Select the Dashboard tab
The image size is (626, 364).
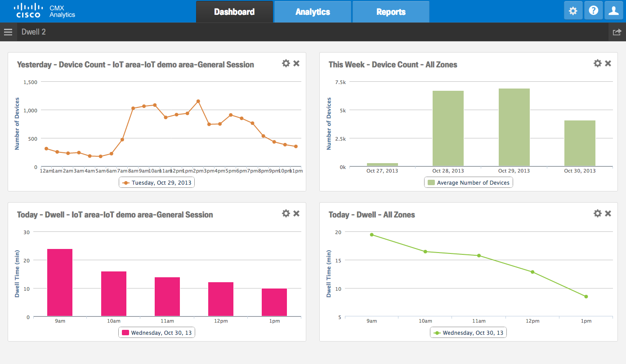pyautogui.click(x=234, y=12)
